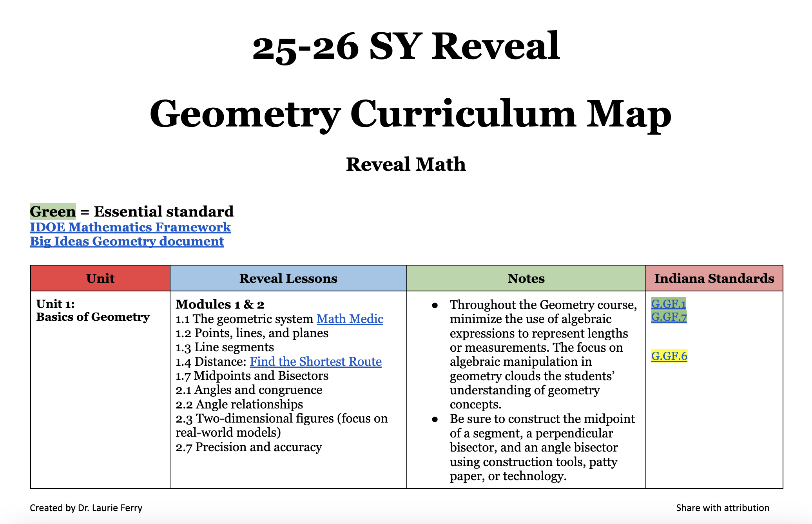Click the G.GF.1 standard link
The image size is (812, 524).
pyautogui.click(x=669, y=304)
